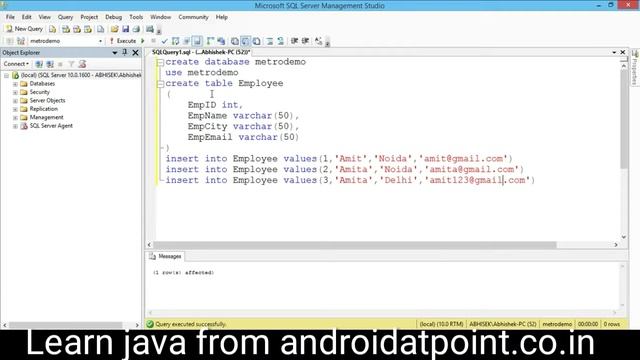Select the SQLQuery1.sql document tab
The image size is (640, 360).
(x=201, y=52)
